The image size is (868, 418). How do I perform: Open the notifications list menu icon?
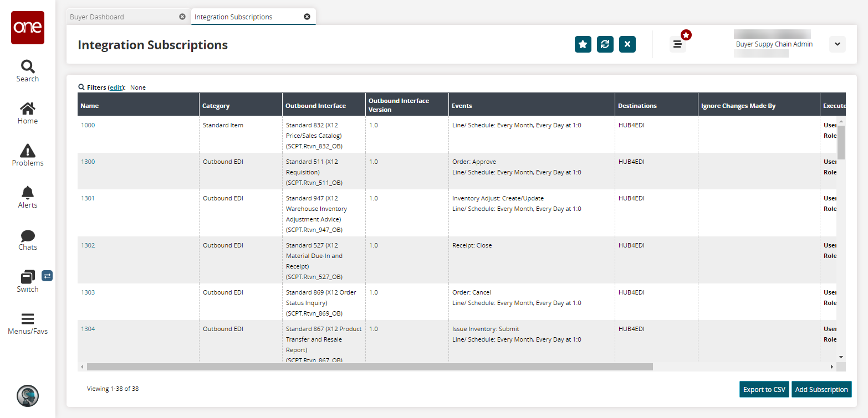click(x=677, y=44)
